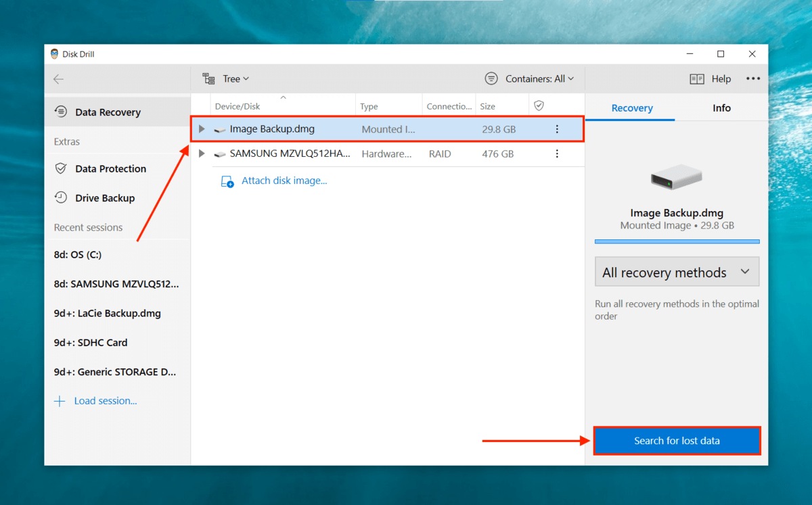Click the plus icon for Load session
Screen dimensions: 812x505
coord(60,402)
